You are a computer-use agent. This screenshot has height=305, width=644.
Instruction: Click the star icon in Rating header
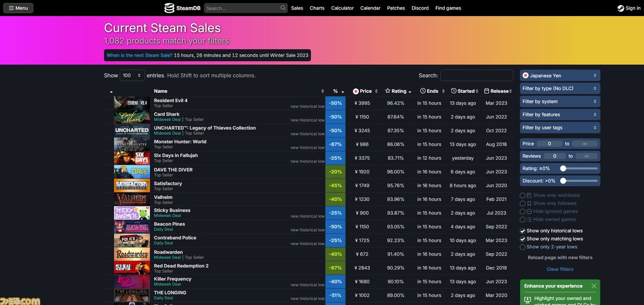click(x=387, y=91)
